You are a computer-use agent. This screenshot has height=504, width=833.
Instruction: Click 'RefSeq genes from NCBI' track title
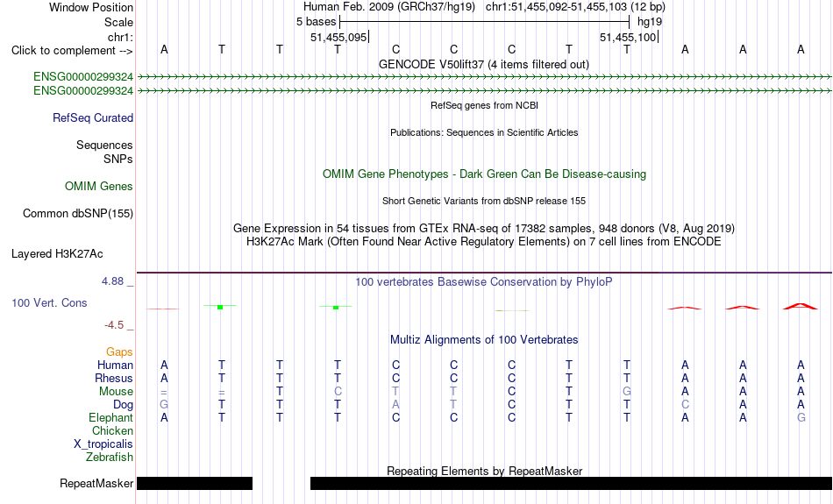484,105
